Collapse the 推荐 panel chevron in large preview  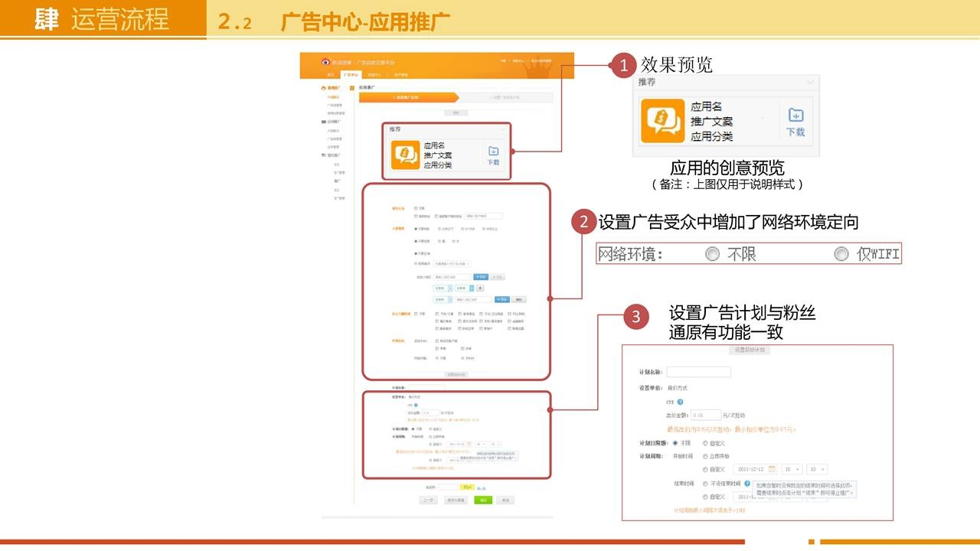tap(809, 82)
